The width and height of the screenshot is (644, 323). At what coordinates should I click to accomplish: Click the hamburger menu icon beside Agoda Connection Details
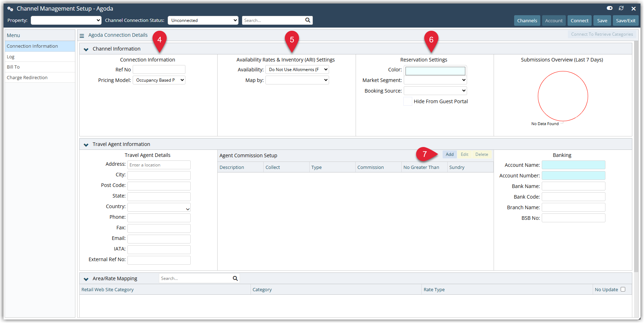[x=82, y=36]
